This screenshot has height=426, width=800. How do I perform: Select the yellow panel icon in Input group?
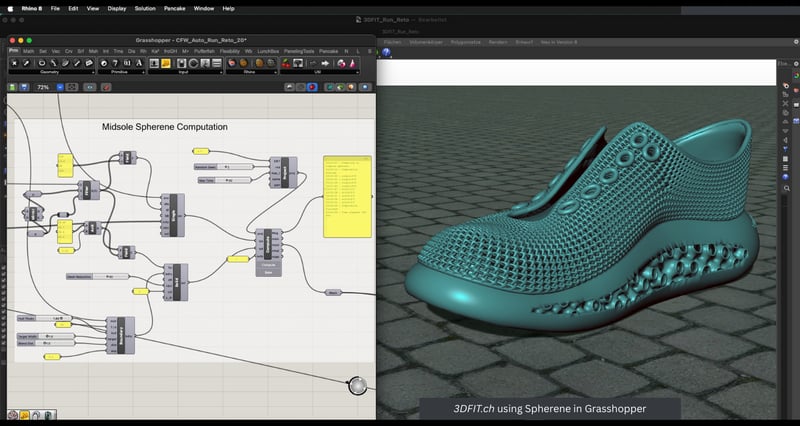[166, 63]
